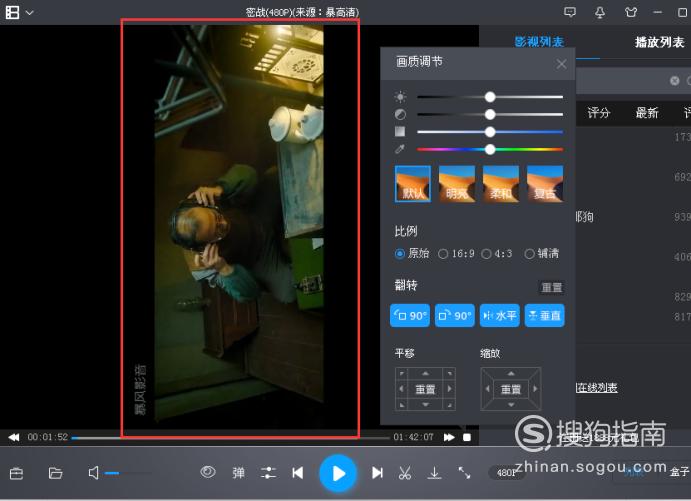Click the eye icon in bottom toolbar
The width and height of the screenshot is (691, 501).
tap(208, 472)
